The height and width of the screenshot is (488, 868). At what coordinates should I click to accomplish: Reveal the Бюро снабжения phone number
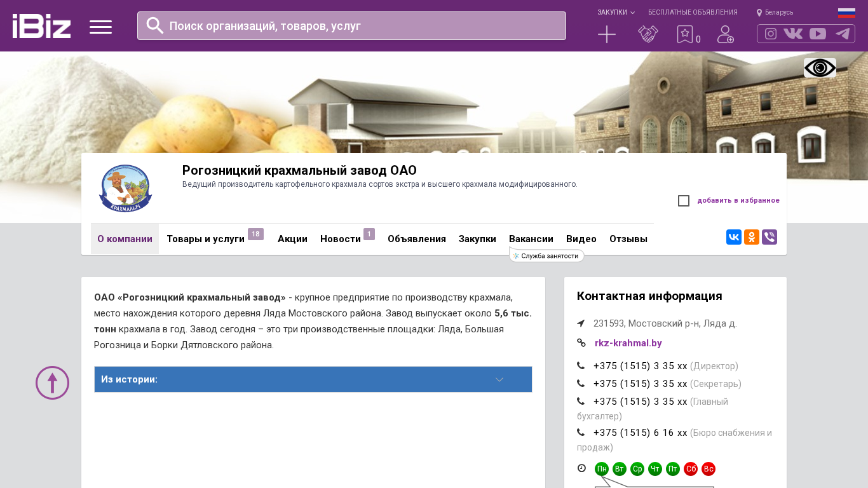coord(641,433)
